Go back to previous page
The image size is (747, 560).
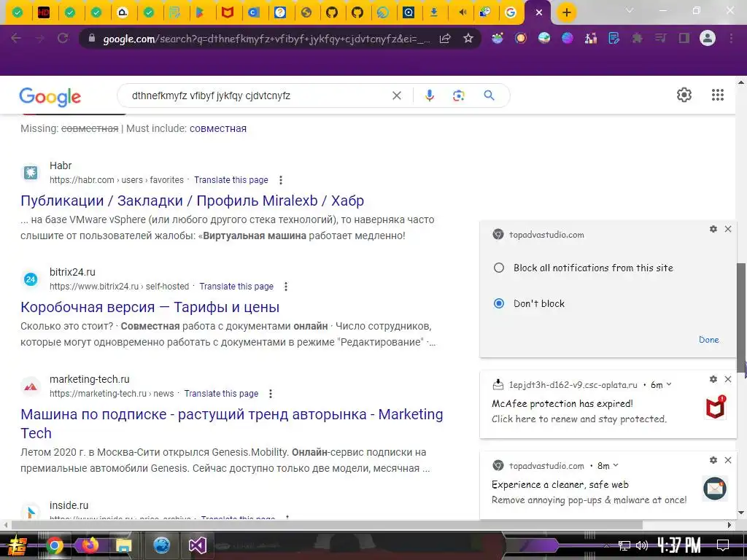(16, 38)
